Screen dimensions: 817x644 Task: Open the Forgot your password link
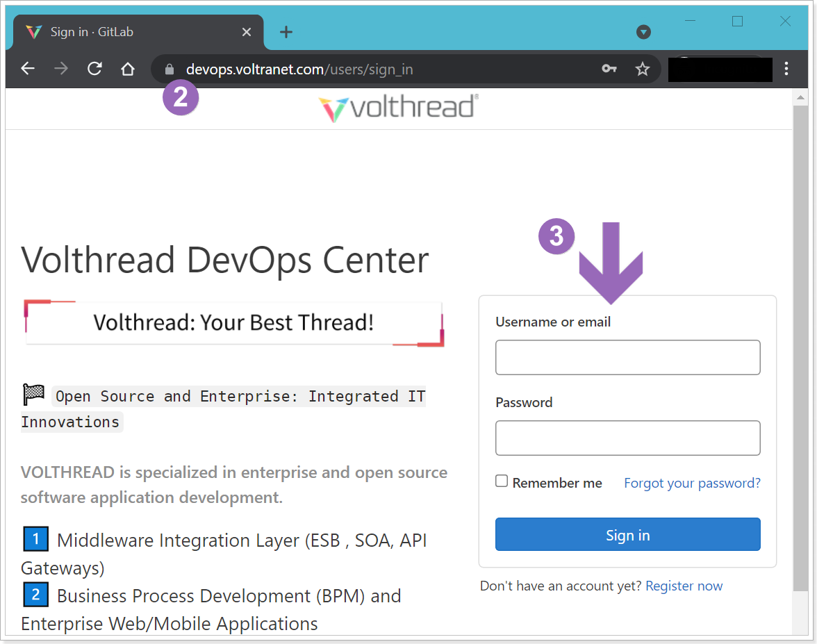692,483
